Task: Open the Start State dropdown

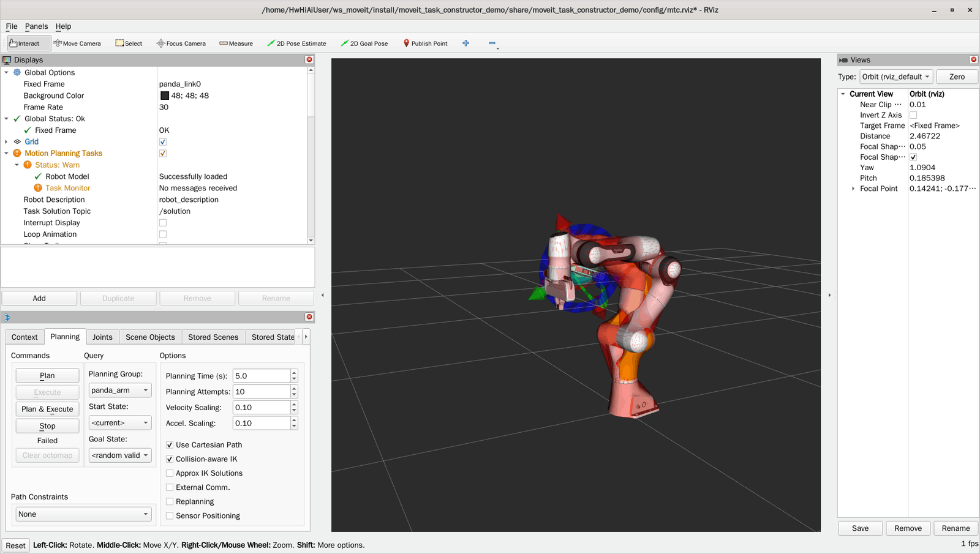Action: (x=120, y=422)
